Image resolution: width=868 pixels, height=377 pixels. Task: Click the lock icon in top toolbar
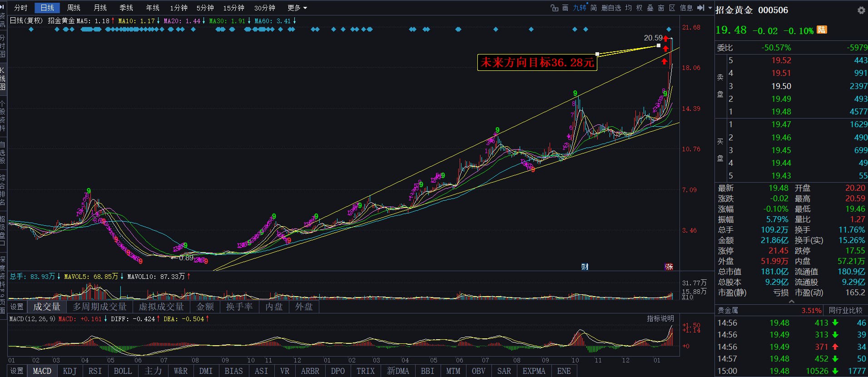click(554, 8)
